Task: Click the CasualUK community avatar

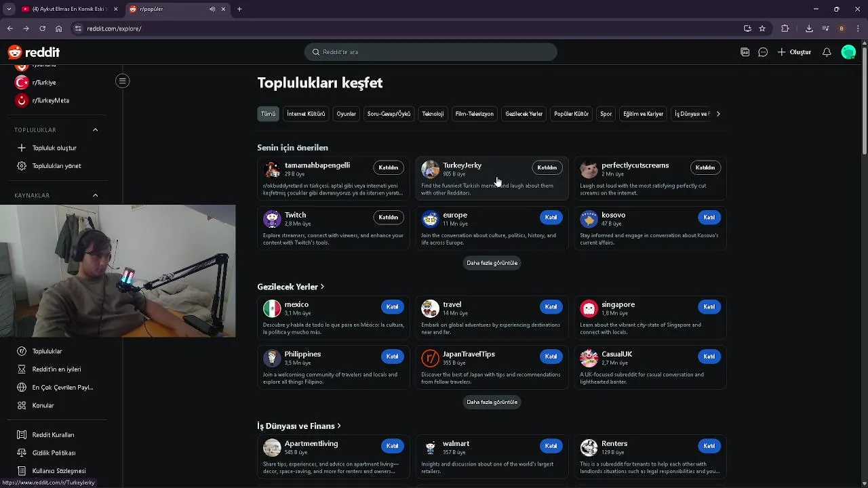Action: tap(589, 358)
